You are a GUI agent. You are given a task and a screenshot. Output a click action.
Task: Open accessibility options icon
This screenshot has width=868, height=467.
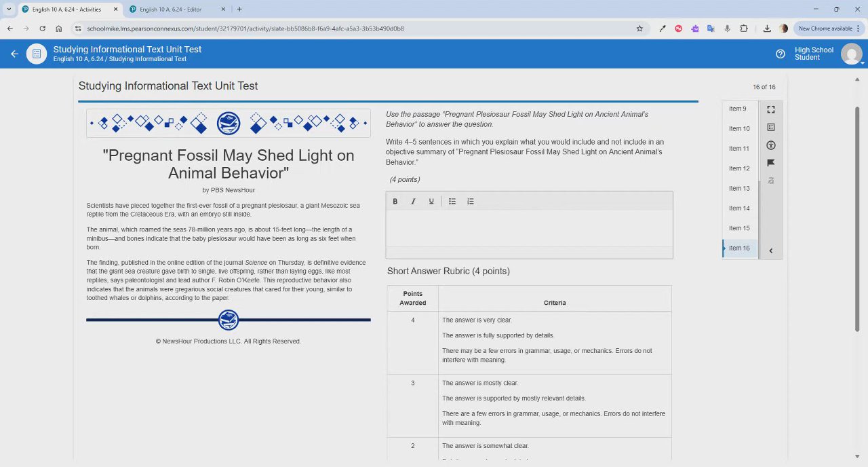(x=771, y=145)
